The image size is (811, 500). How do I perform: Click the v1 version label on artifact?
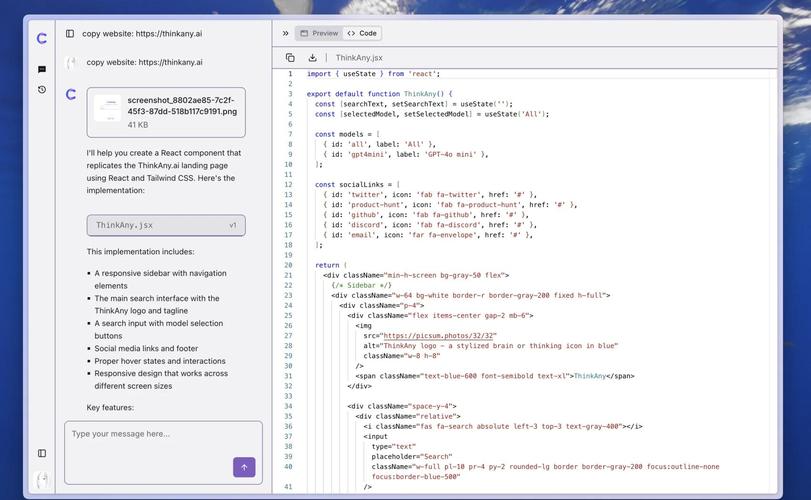pos(233,225)
